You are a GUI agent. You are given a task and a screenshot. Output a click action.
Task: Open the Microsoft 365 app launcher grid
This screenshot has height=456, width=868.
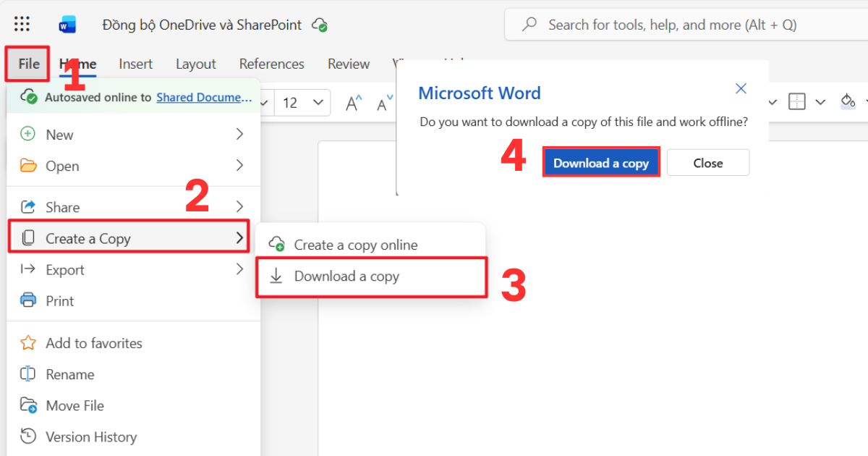point(22,24)
